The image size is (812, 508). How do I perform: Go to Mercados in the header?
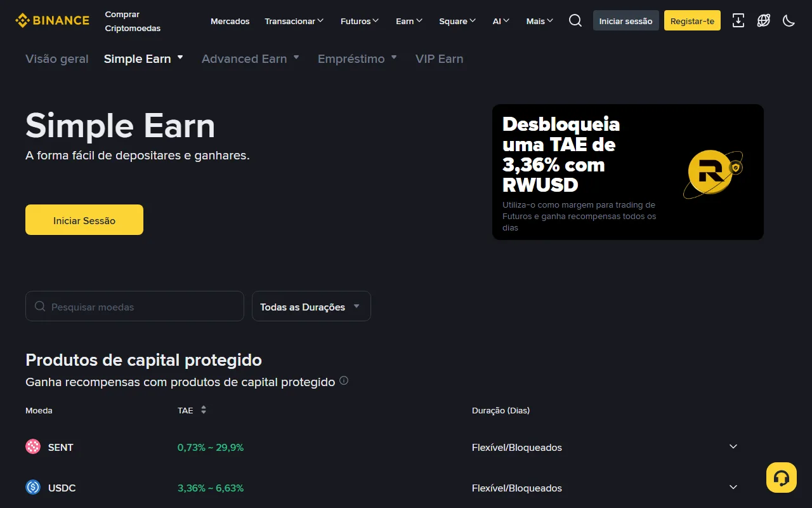(x=230, y=21)
